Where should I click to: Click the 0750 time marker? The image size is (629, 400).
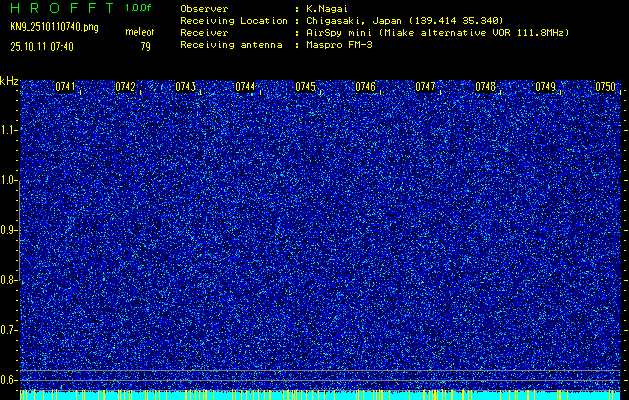pyautogui.click(x=605, y=87)
